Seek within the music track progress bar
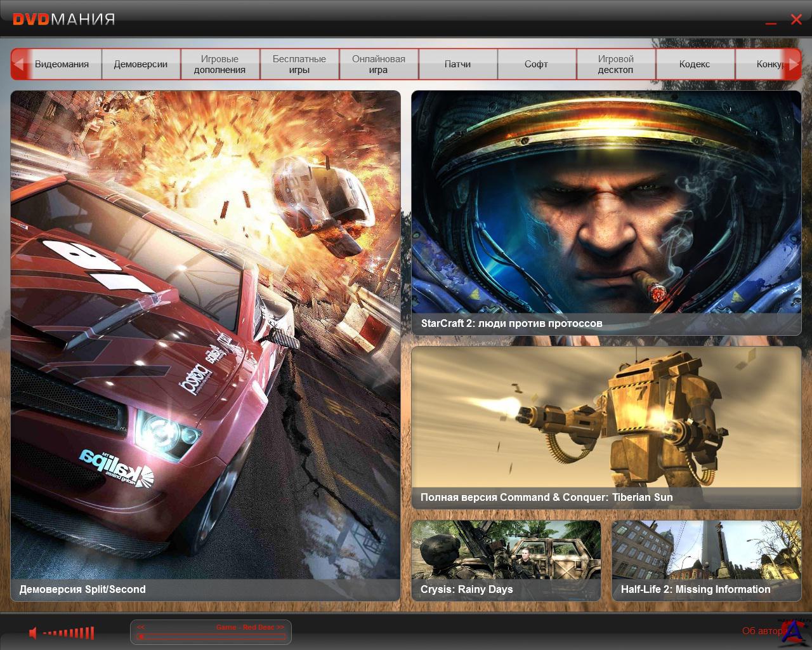Image resolution: width=812 pixels, height=650 pixels. coord(211,637)
